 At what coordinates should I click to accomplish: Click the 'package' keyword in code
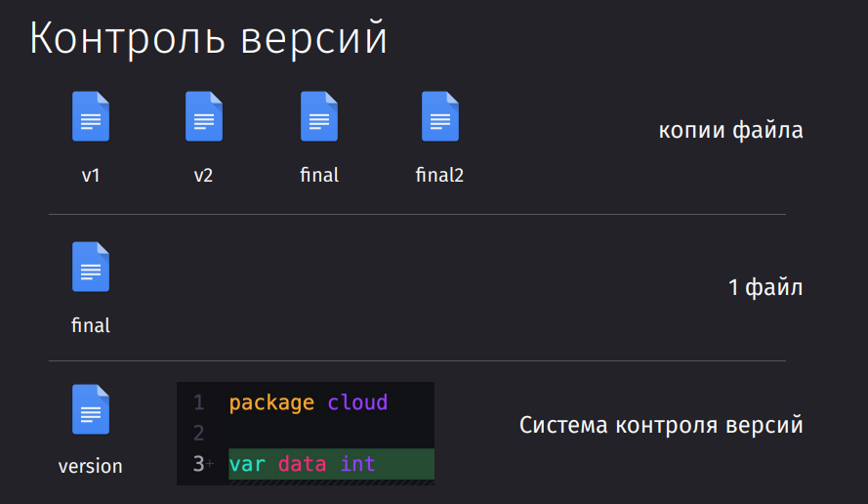(x=271, y=403)
